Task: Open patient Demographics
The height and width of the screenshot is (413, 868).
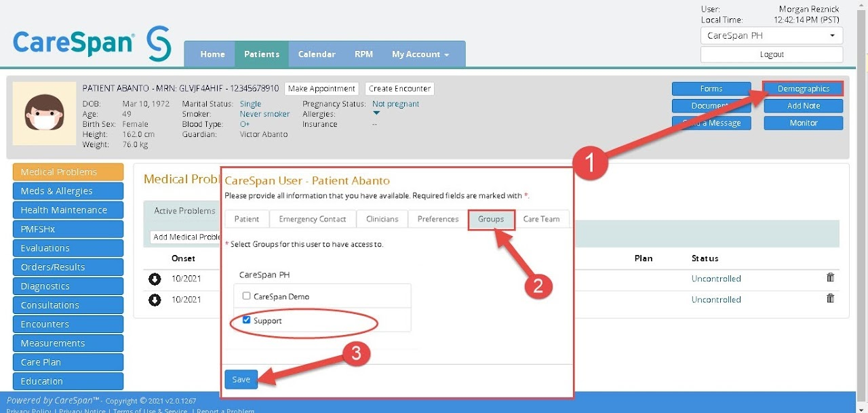Action: (x=804, y=89)
